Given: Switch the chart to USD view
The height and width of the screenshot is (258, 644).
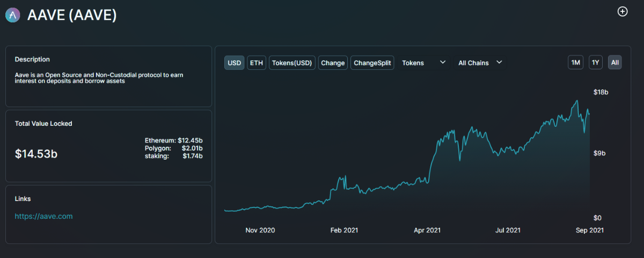Looking at the screenshot, I should [x=235, y=63].
